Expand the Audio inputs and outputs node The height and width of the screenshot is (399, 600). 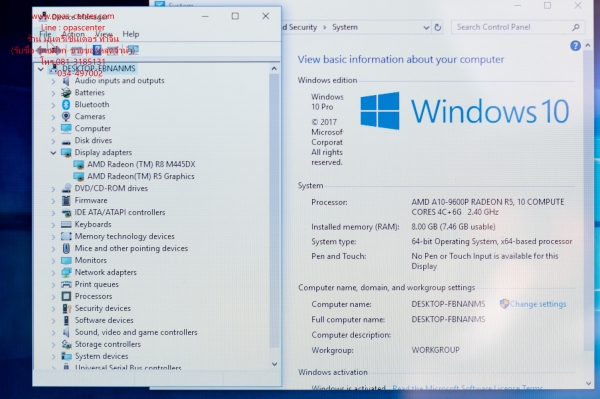(53, 81)
